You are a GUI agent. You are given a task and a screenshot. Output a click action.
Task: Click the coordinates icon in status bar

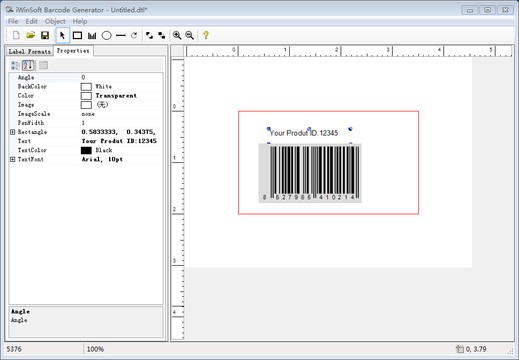(x=460, y=349)
